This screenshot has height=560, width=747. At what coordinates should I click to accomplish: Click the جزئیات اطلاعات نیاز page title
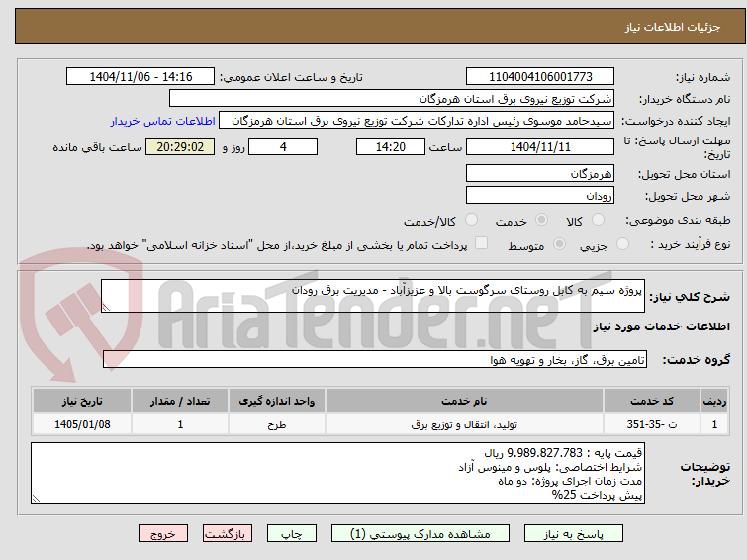tap(672, 27)
